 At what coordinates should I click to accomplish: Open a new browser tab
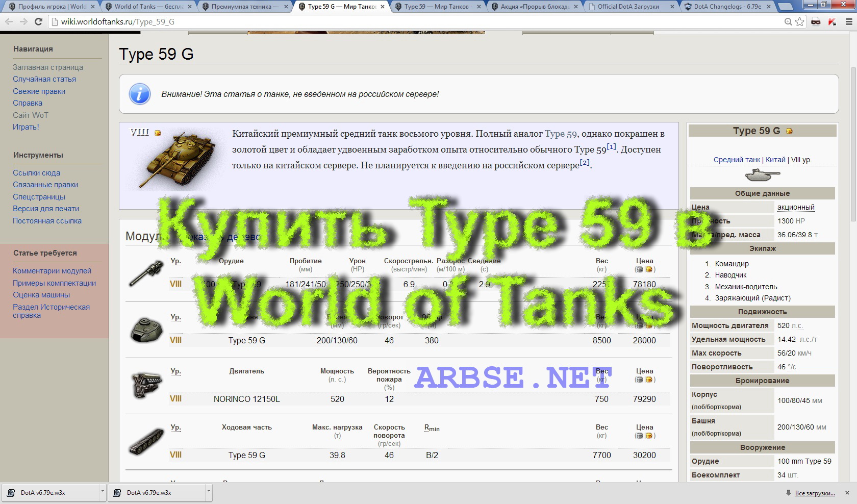(x=786, y=7)
